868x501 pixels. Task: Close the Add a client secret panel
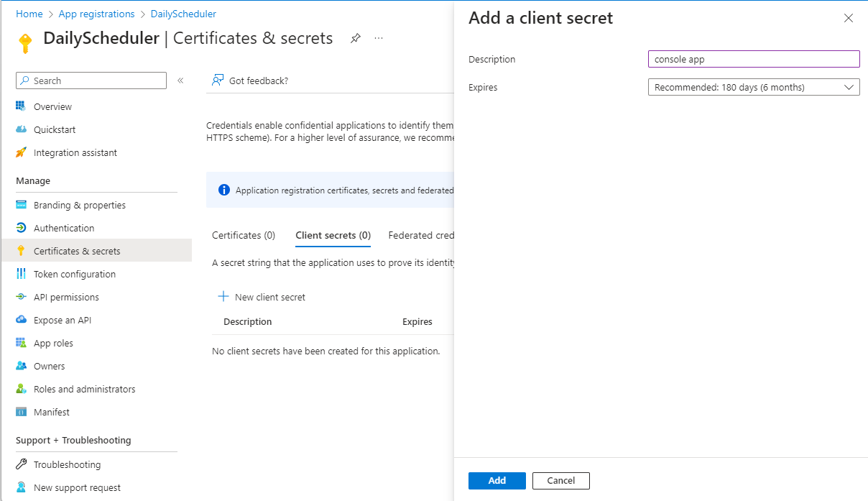[849, 18]
